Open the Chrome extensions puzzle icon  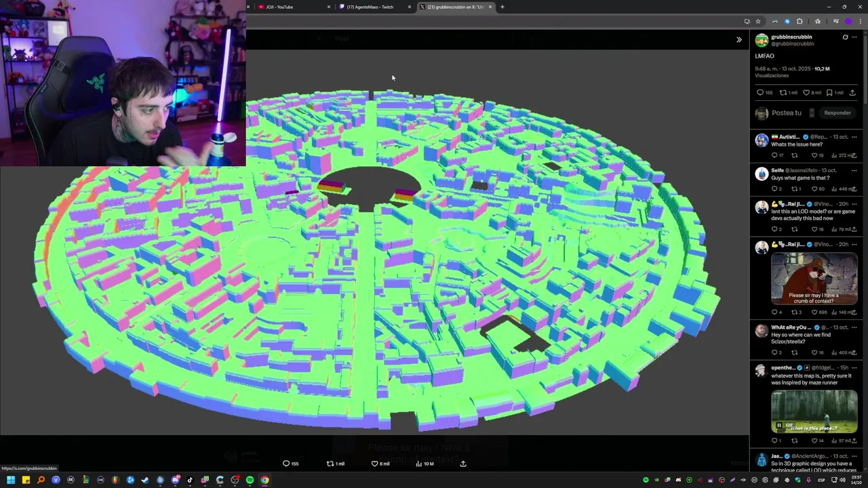800,21
